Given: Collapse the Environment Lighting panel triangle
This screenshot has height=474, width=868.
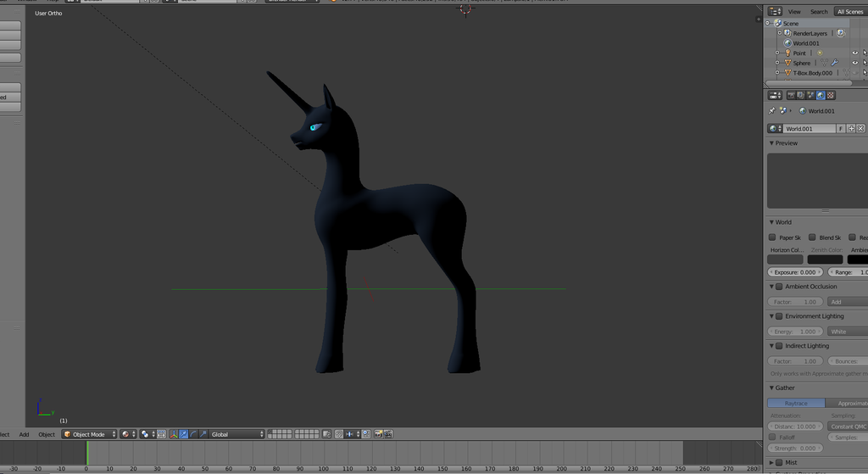Looking at the screenshot, I should (771, 316).
